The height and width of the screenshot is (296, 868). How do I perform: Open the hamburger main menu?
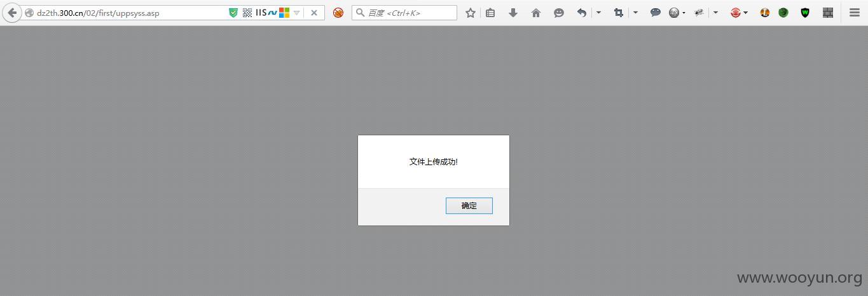tap(855, 13)
